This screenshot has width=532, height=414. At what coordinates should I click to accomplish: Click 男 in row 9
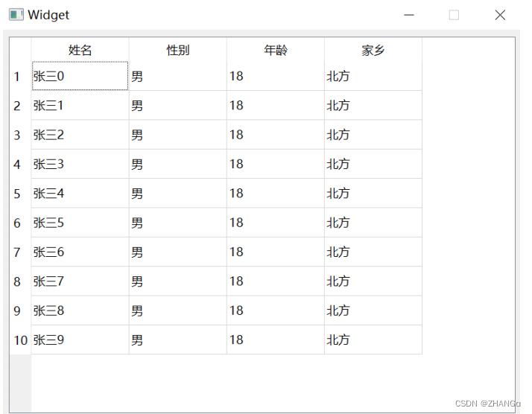(x=178, y=310)
